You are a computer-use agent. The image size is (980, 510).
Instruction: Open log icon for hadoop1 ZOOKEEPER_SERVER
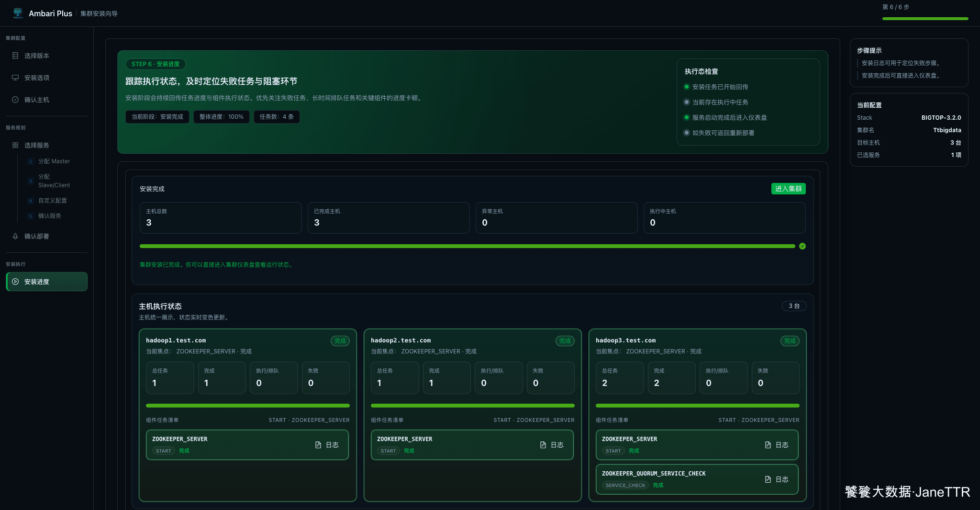point(318,445)
